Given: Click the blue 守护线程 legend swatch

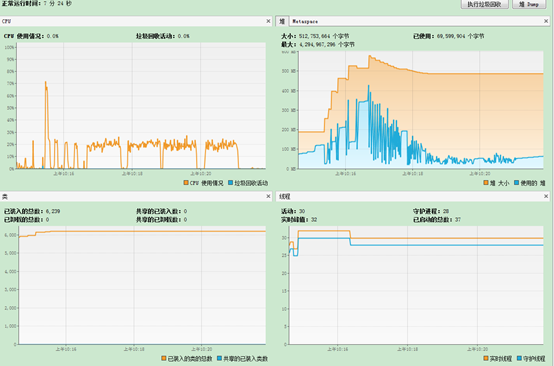Looking at the screenshot, I should tap(519, 358).
